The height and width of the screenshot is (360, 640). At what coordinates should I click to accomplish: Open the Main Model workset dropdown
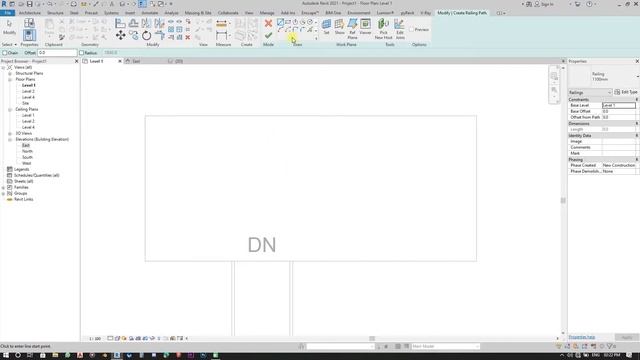point(445,347)
